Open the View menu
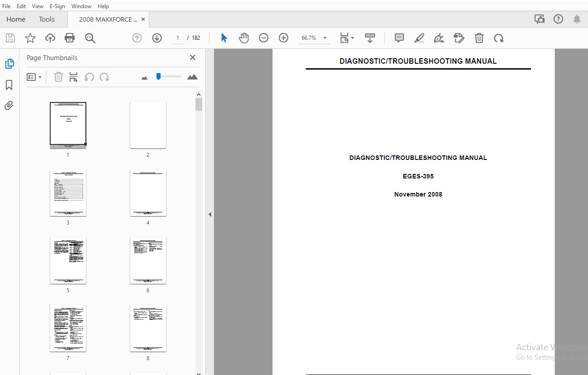588x375 pixels. tap(38, 6)
